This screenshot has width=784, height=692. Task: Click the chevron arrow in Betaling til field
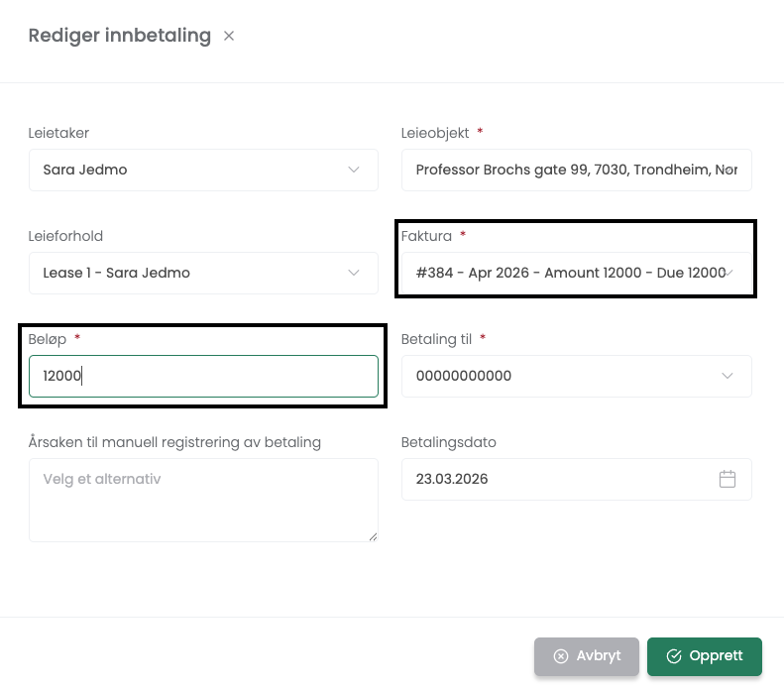coord(727,376)
